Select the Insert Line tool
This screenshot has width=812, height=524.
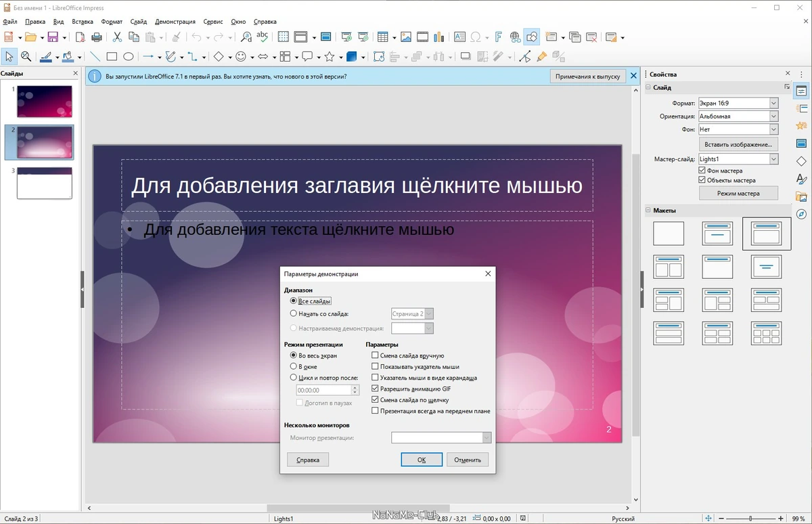95,57
